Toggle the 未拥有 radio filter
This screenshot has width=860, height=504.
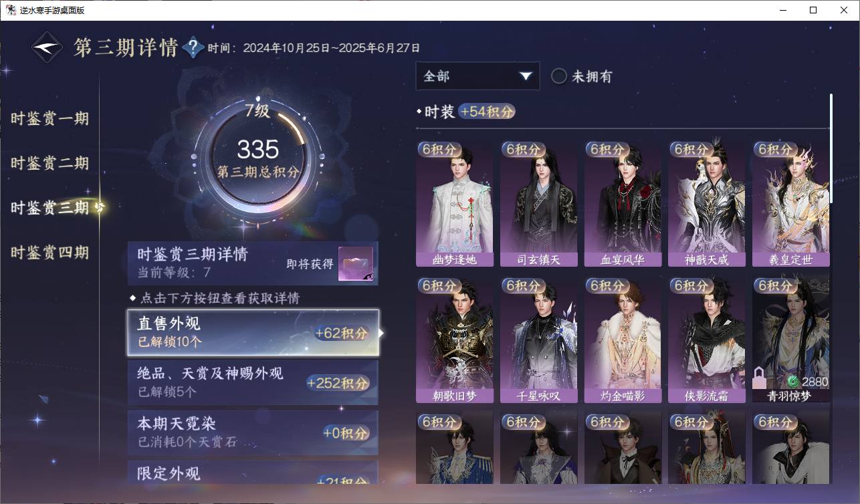(x=559, y=76)
